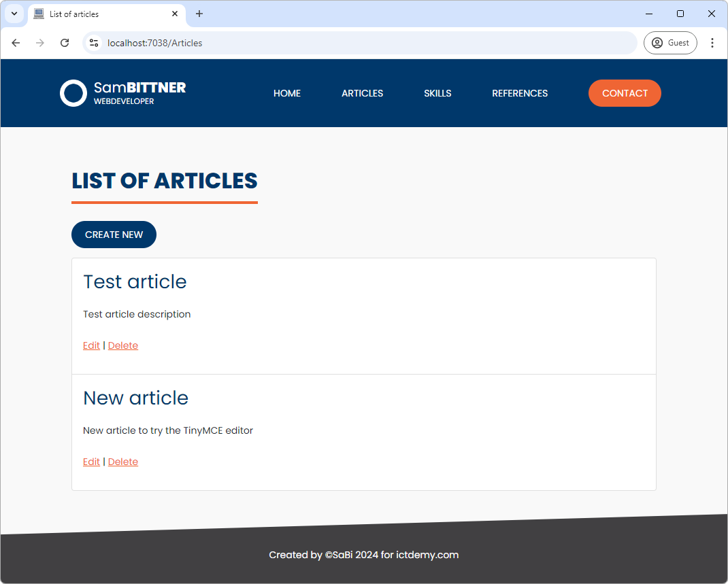Screen dimensions: 728x584
Task: Edit the Test article entry
Action: (91, 345)
